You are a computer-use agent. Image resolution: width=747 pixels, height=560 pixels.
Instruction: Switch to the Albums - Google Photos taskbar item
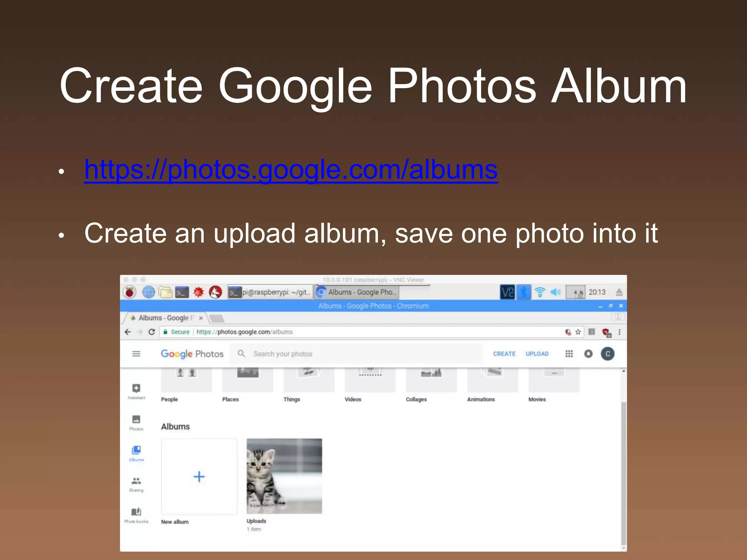[356, 292]
